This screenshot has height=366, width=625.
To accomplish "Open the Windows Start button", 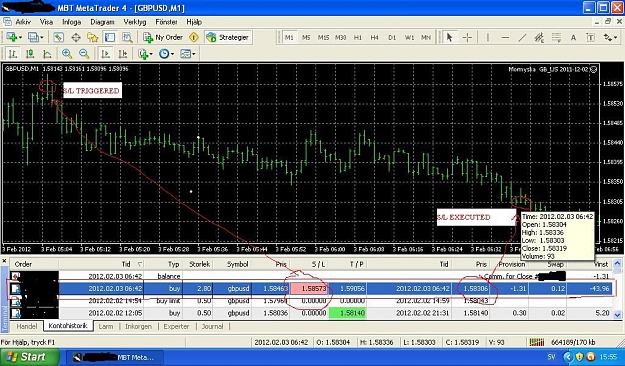I will pyautogui.click(x=30, y=356).
